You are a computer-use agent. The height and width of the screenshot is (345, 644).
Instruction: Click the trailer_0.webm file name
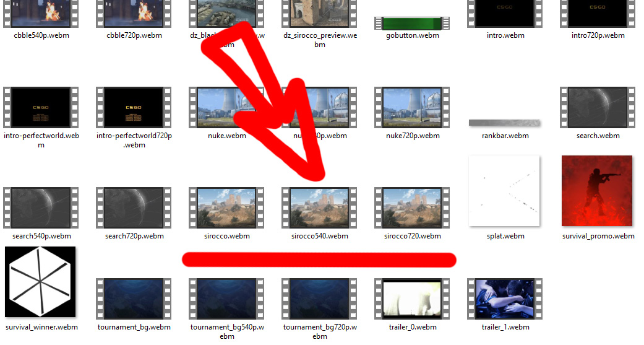click(x=413, y=327)
